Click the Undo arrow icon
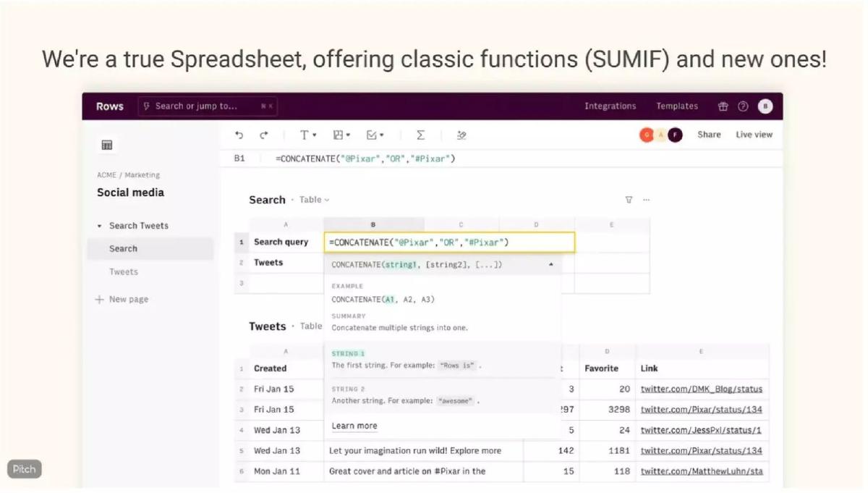The image size is (868, 493). (x=239, y=135)
